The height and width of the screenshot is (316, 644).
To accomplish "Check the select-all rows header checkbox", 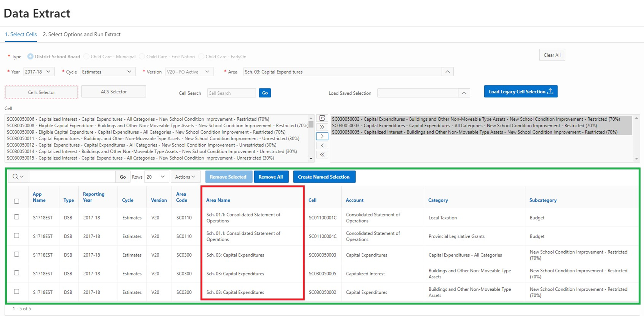I will pos(17,201).
